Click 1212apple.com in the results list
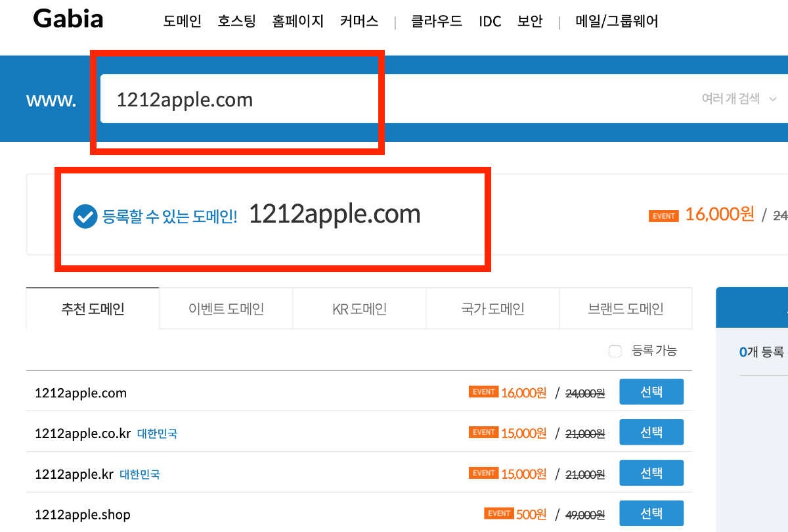788x532 pixels. (x=81, y=393)
